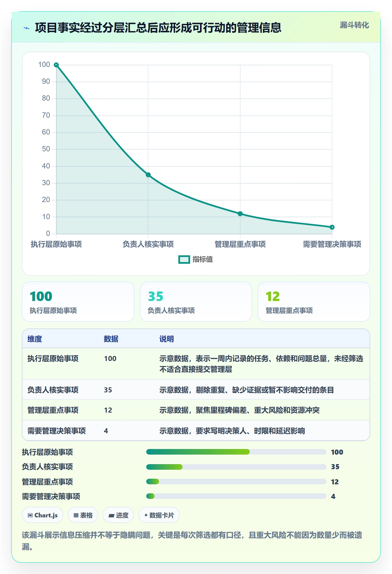The height and width of the screenshot is (574, 392).
Task: Click the square icon in Chart.js chip
Action: (x=30, y=515)
